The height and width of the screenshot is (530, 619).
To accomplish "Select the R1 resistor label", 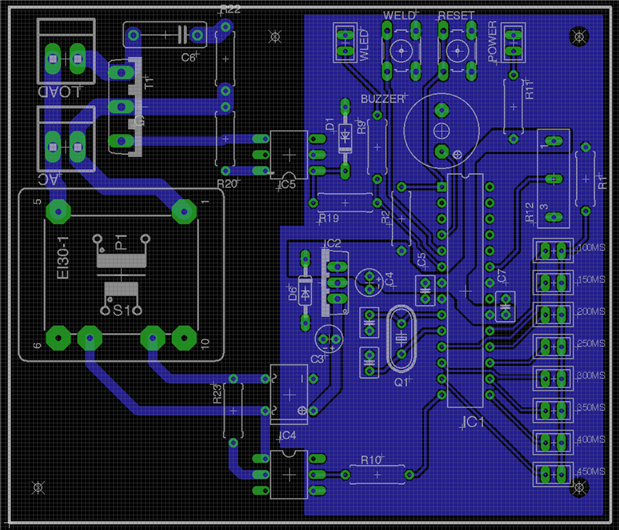I will pos(602,182).
